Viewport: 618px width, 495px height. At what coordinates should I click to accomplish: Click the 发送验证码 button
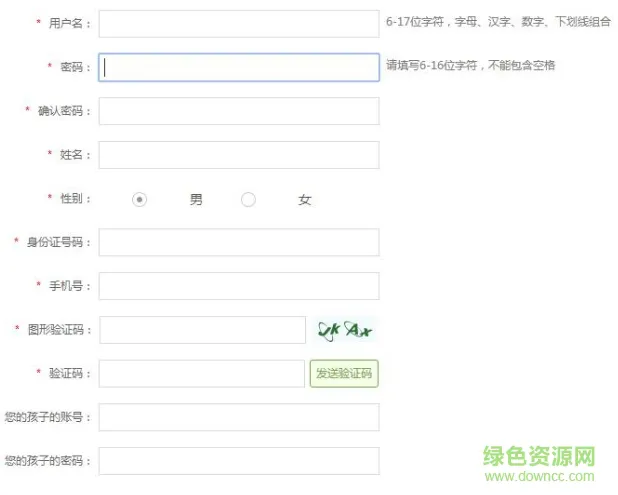click(x=344, y=374)
